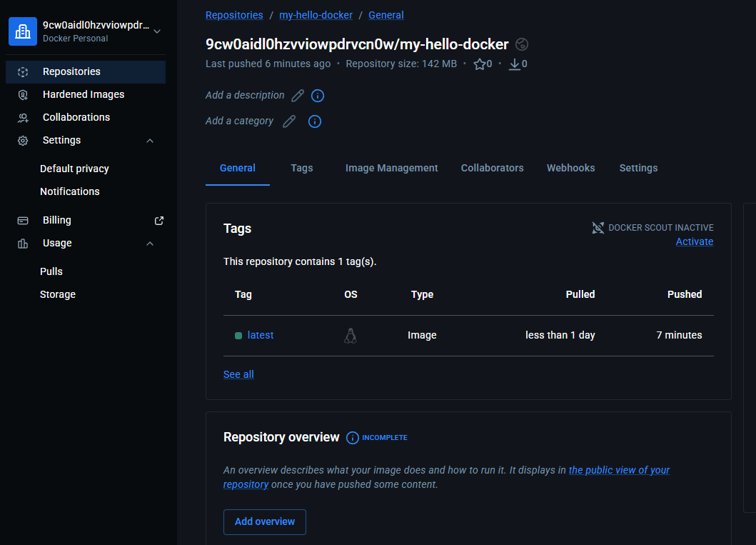Click the pencil icon beside Add a description
This screenshot has width=756, height=545.
(298, 96)
